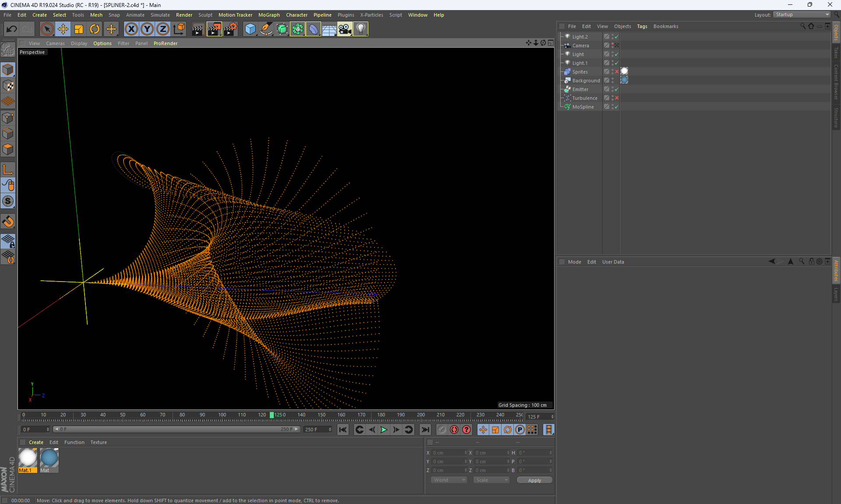Toggle the Turbulence object enable mark

[617, 98]
